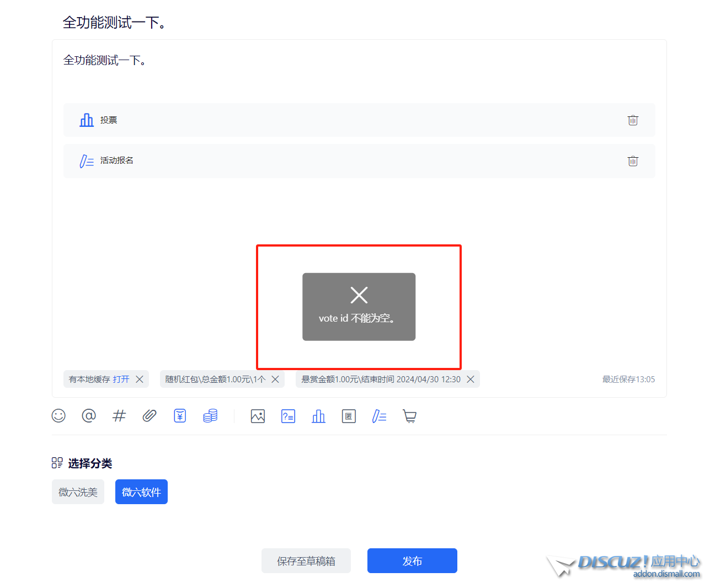The image size is (710, 588).
Task: Click the 随机红包\总金额1.00元\1个 tag text
Action: pyautogui.click(x=215, y=379)
